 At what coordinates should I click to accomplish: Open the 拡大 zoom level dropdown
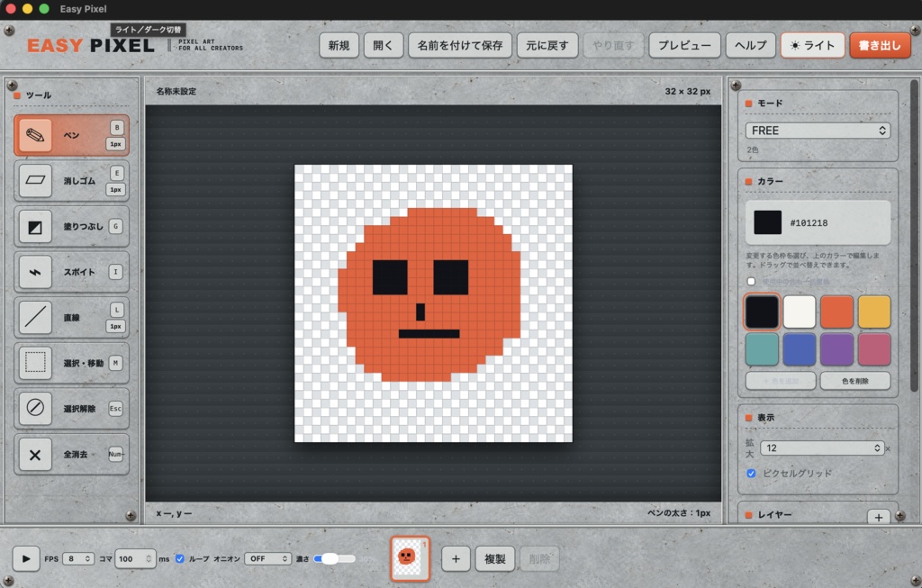point(822,448)
